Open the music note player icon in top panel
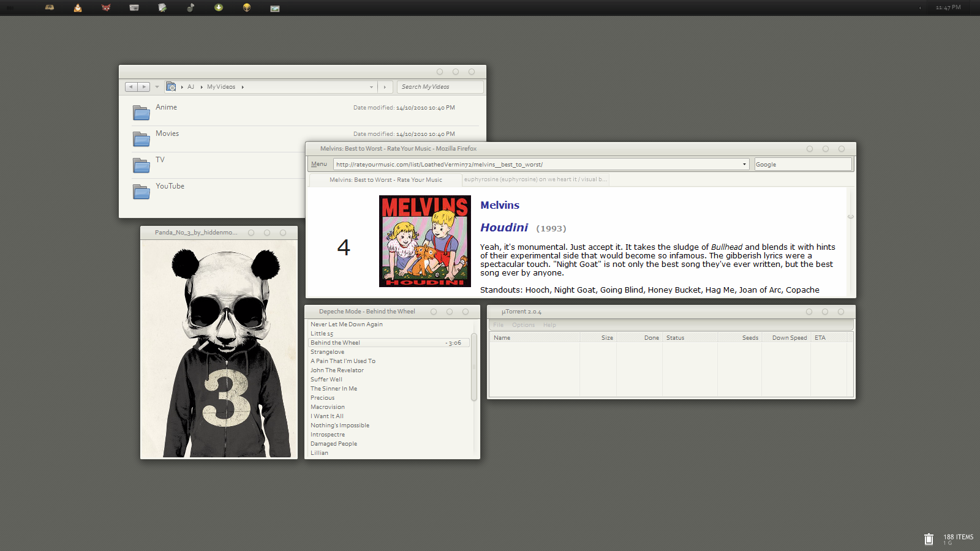Screen dimensions: 980x551 pos(190,8)
